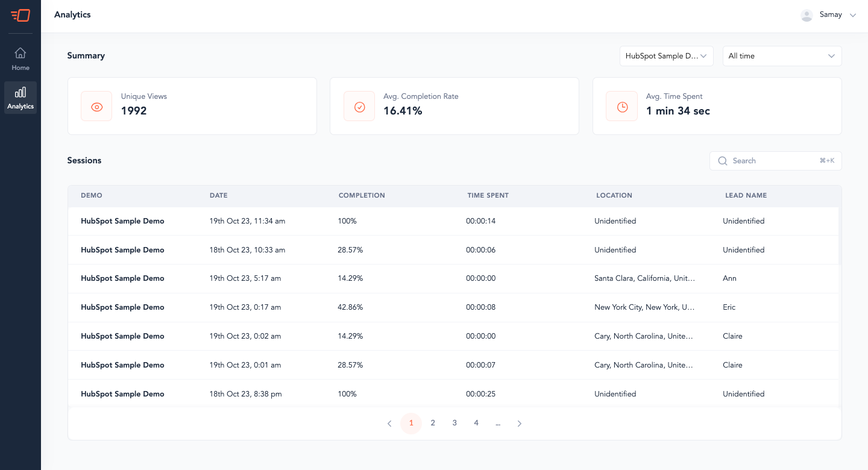This screenshot has height=470, width=868.
Task: Select the Home icon in sidebar
Action: [x=20, y=54]
